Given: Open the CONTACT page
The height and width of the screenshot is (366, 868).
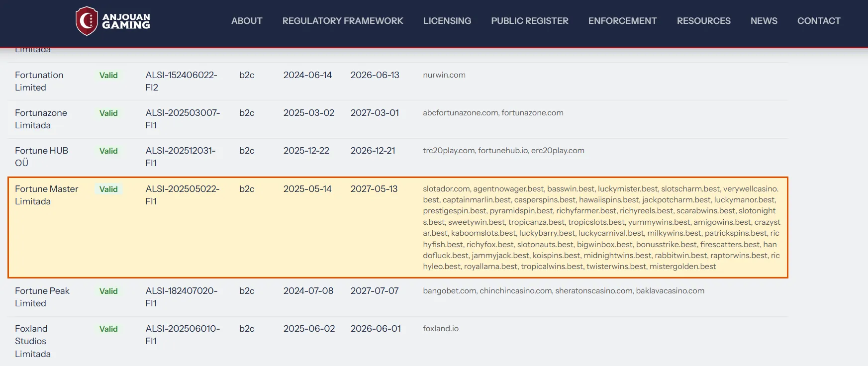Looking at the screenshot, I should (819, 21).
